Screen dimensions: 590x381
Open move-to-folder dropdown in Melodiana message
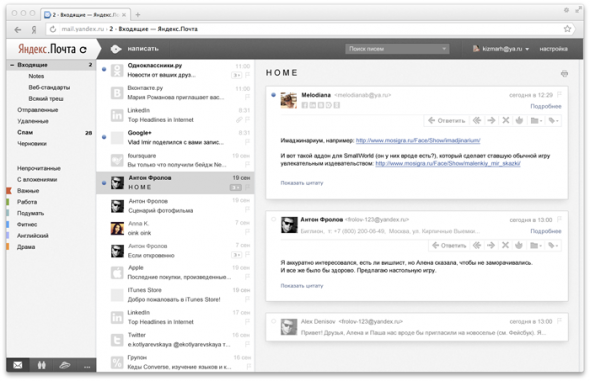click(536, 120)
